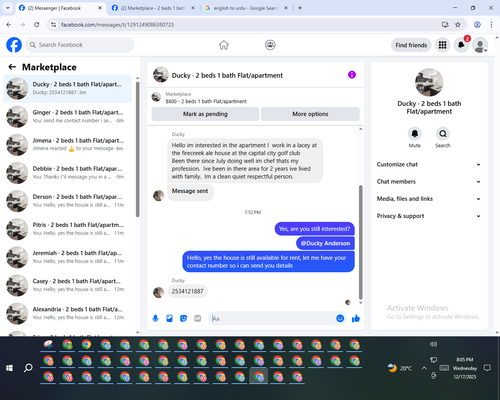Click the listing photo in right panel
This screenshot has width=500, height=400.
click(x=429, y=82)
